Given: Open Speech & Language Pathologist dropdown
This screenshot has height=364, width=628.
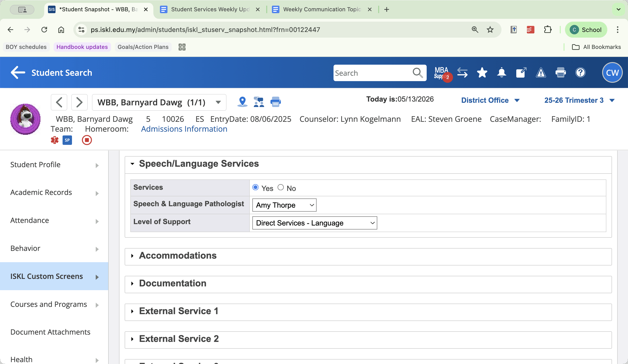Looking at the screenshot, I should click(x=284, y=205).
